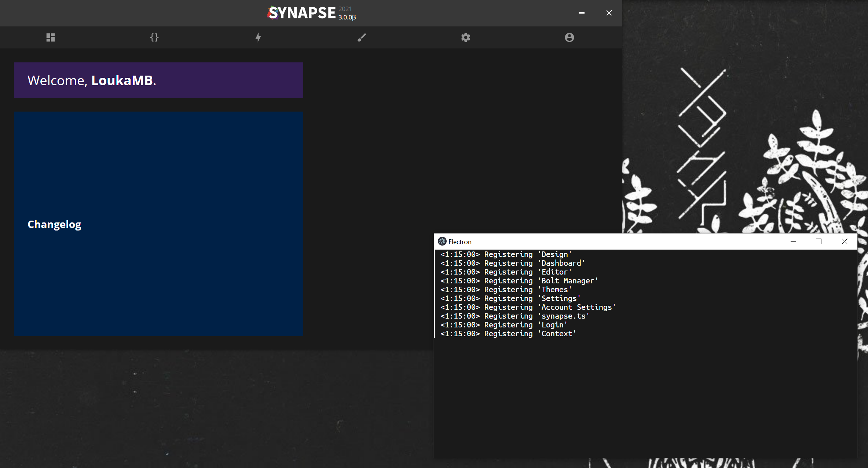Select the Themes paintbrush icon
Viewport: 868px width, 468px height.
362,37
